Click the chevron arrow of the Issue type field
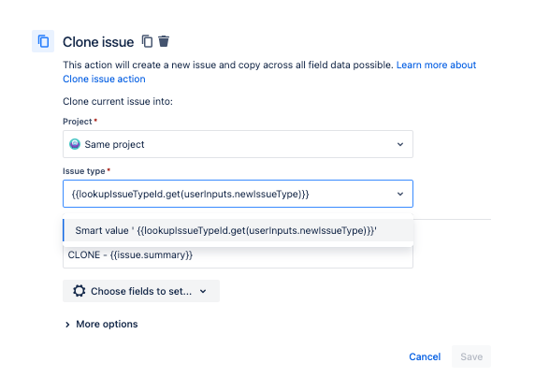This screenshot has height=392, width=535. click(400, 194)
